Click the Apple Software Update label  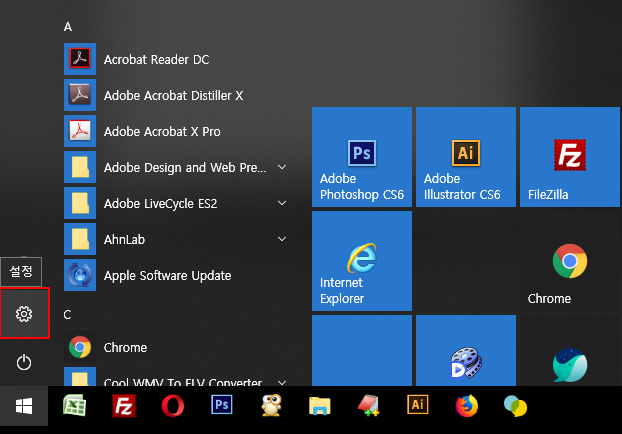coord(167,276)
